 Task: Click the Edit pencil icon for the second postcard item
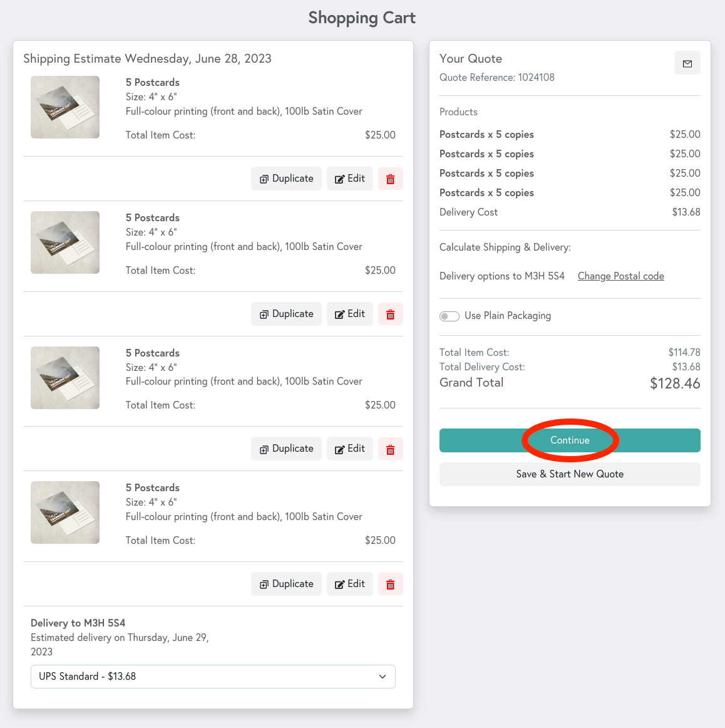pyautogui.click(x=340, y=314)
